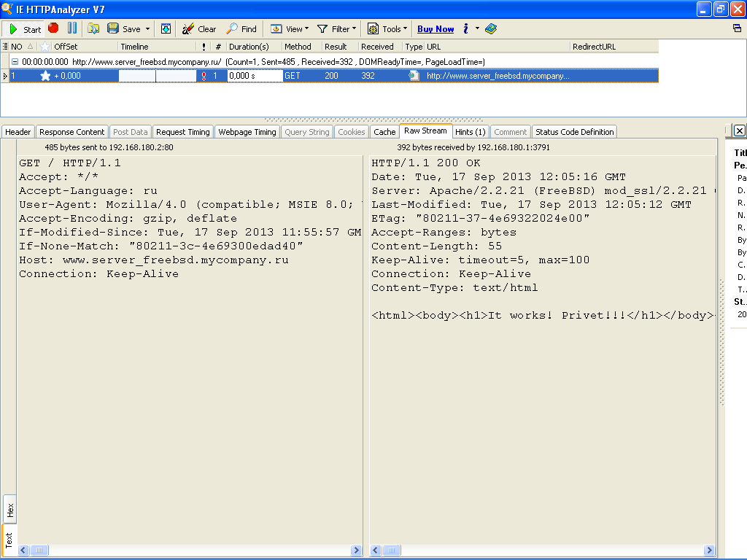Click the request pane horizontal scrollbar thumb
The width and height of the screenshot is (747, 560).
click(x=39, y=550)
